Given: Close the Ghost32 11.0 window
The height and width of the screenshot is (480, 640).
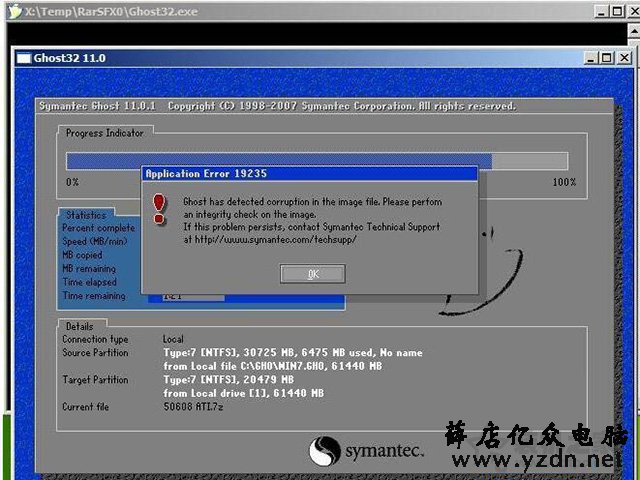Looking at the screenshot, I should click(624, 58).
